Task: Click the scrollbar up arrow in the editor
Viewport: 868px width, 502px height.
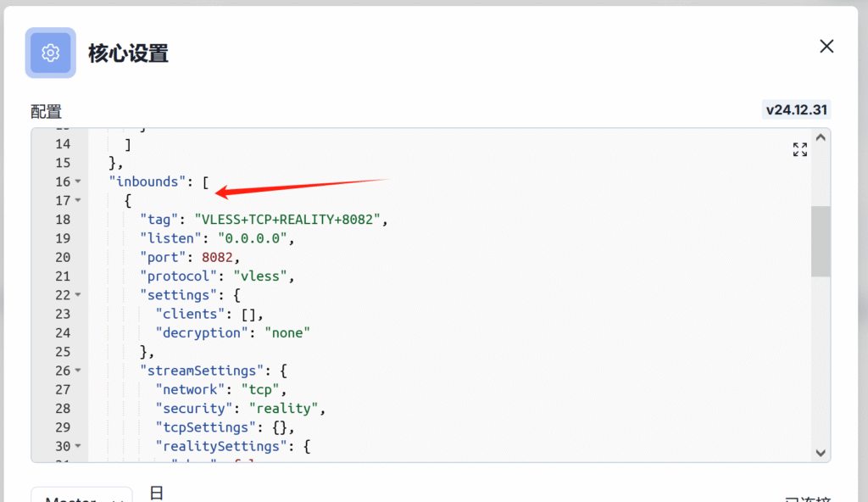Action: coord(820,138)
